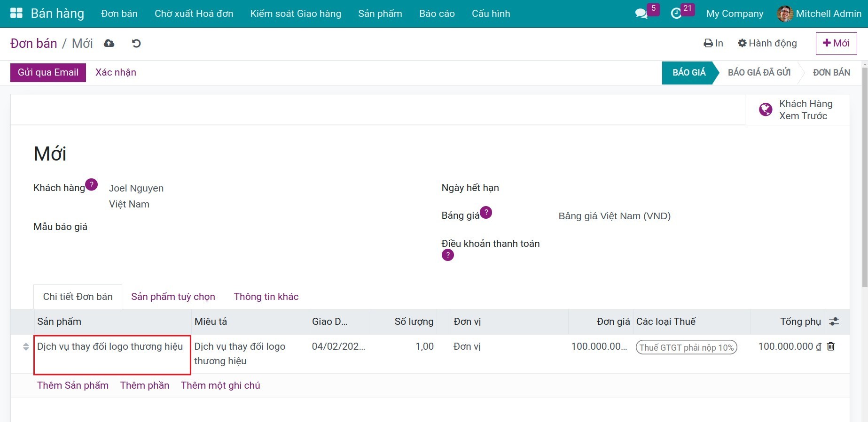
Task: Click the cloud save icon
Action: coord(109,43)
